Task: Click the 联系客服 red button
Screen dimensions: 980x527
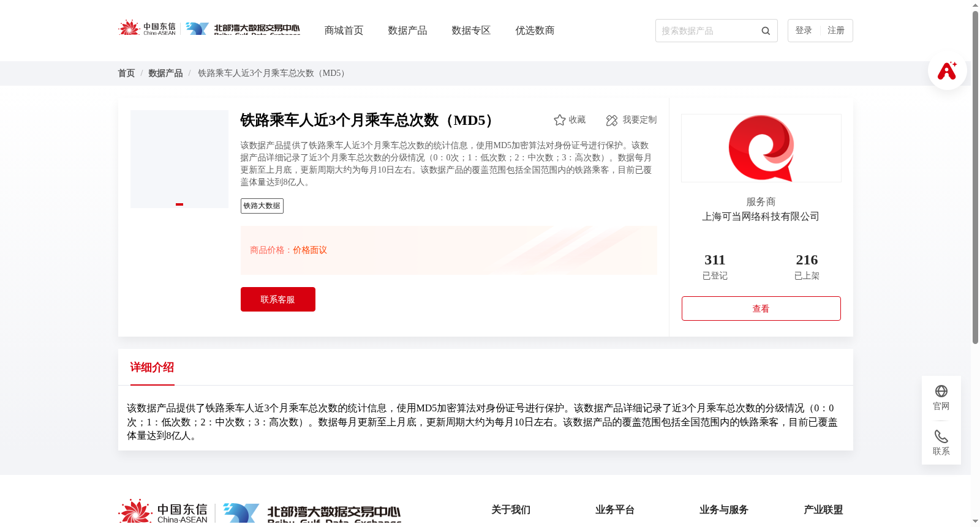Action: (x=278, y=299)
